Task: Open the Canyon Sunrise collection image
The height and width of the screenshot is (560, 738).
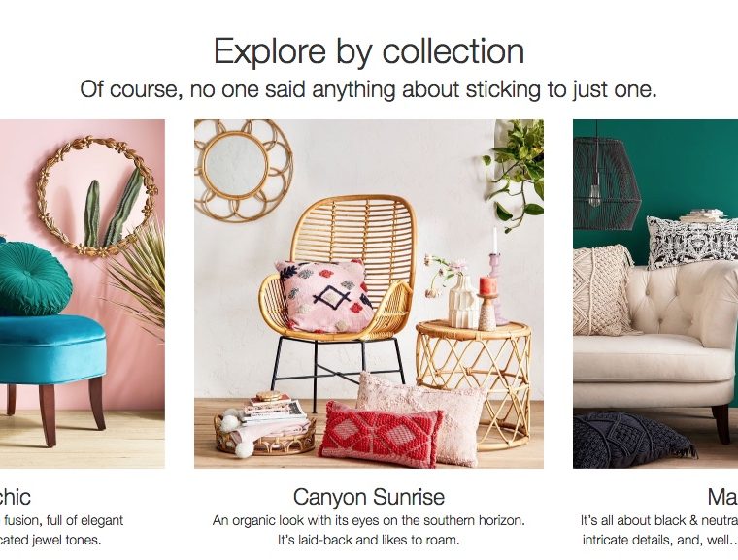Action: pyautogui.click(x=369, y=294)
